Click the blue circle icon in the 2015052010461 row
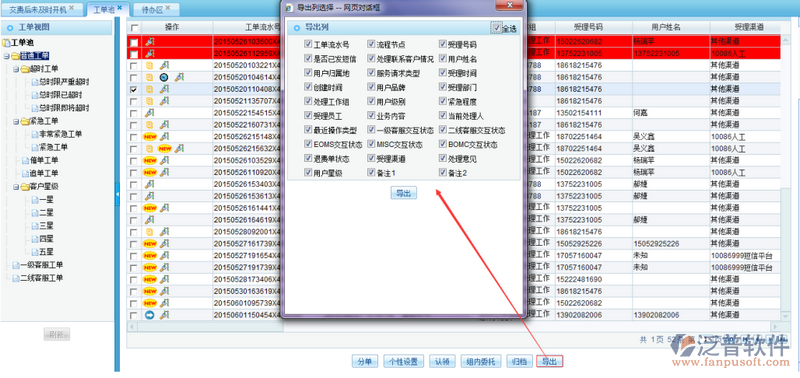The image size is (800, 378). 164,78
